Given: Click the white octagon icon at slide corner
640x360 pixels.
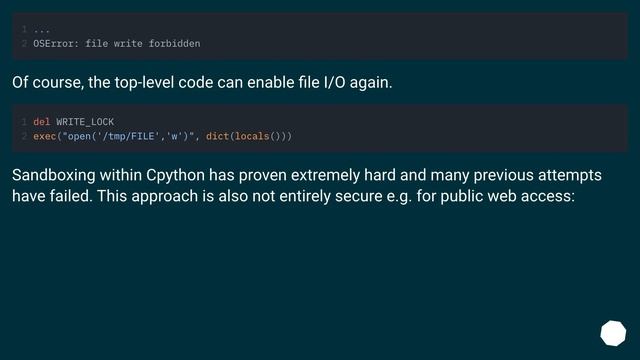Looking at the screenshot, I should tap(613, 333).
